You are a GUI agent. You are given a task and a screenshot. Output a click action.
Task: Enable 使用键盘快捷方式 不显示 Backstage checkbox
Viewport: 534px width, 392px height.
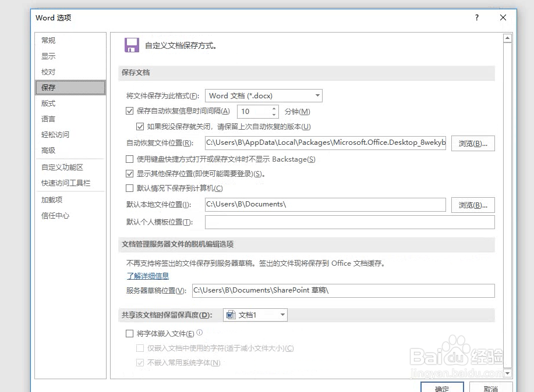click(x=129, y=159)
